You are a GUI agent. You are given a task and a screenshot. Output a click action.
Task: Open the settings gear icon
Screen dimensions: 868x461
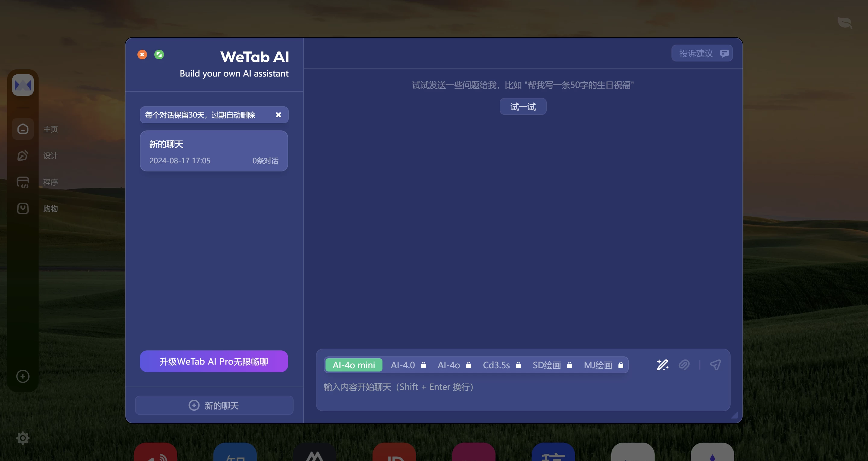pos(23,438)
